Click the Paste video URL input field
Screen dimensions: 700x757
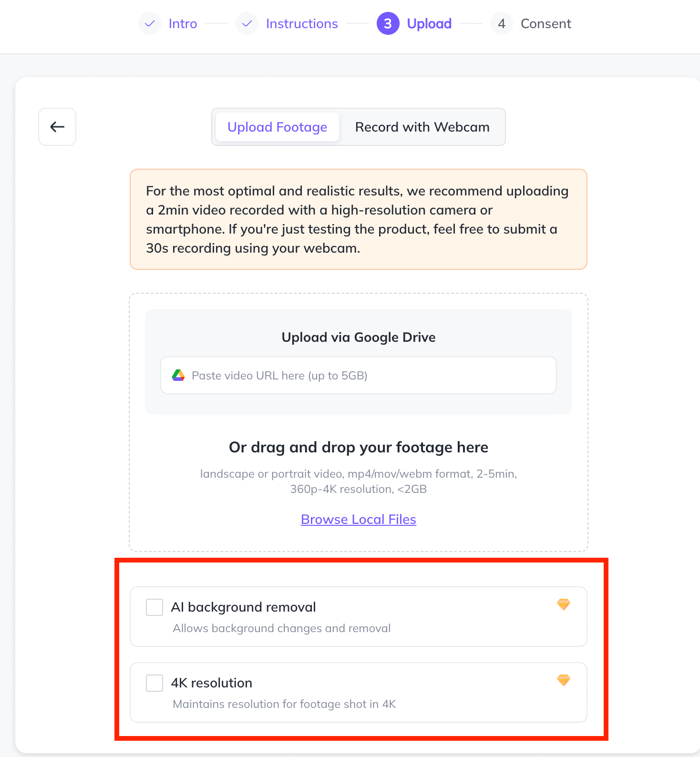[x=372, y=376]
